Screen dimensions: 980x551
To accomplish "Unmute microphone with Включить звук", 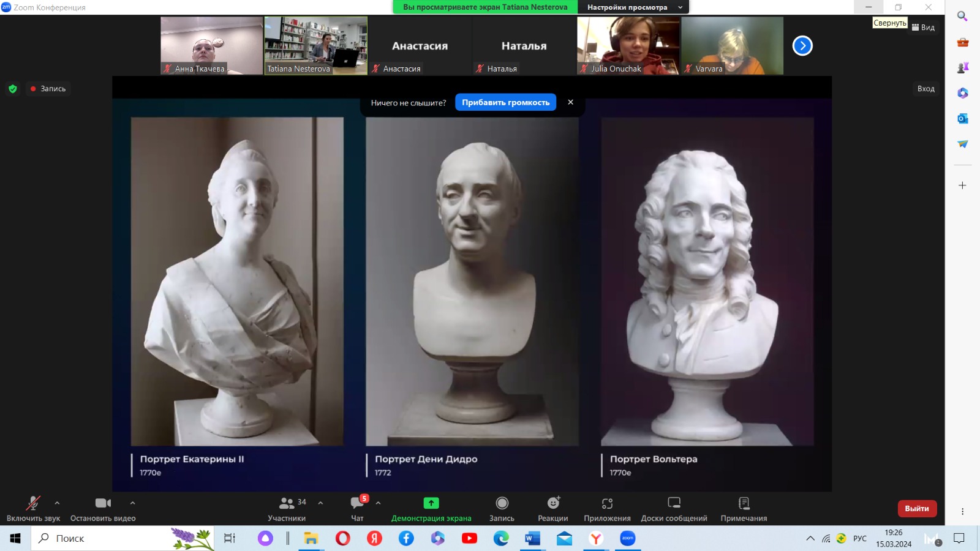I will pos(33,503).
